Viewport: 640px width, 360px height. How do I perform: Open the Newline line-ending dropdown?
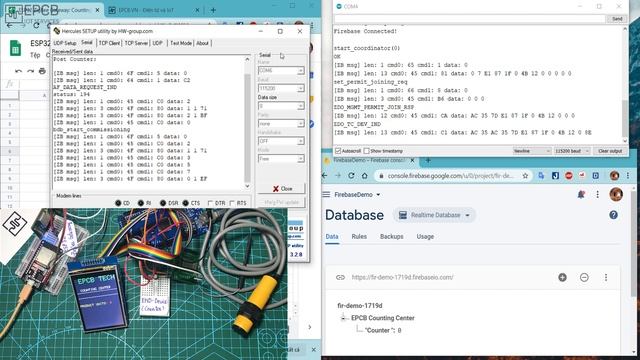click(532, 151)
